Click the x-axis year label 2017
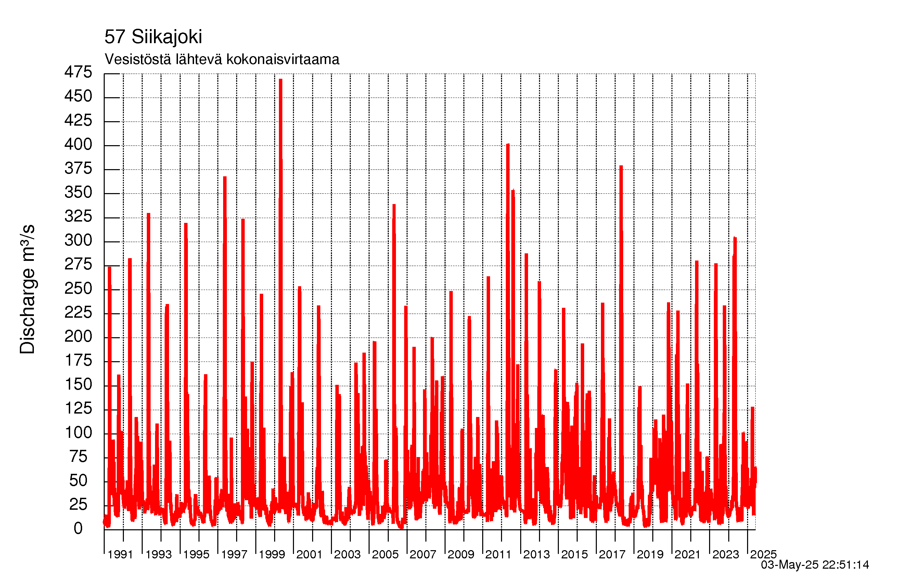Image resolution: width=924 pixels, height=582 pixels. coord(612,554)
